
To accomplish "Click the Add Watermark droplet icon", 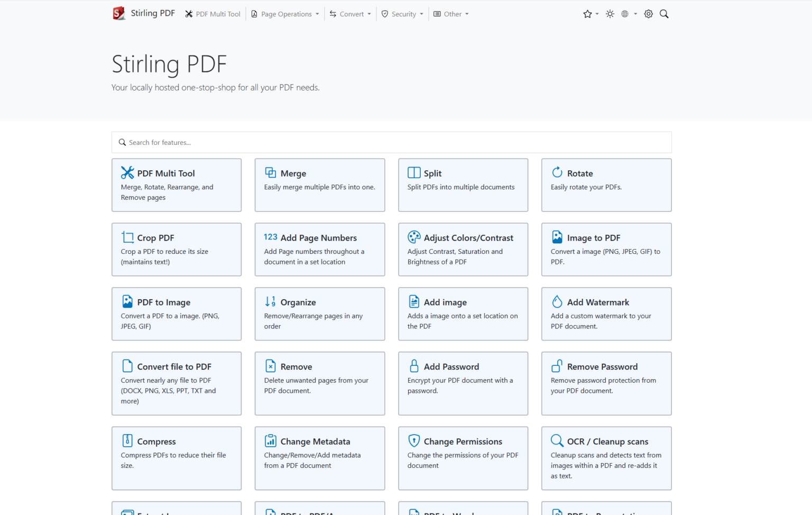I will (557, 301).
